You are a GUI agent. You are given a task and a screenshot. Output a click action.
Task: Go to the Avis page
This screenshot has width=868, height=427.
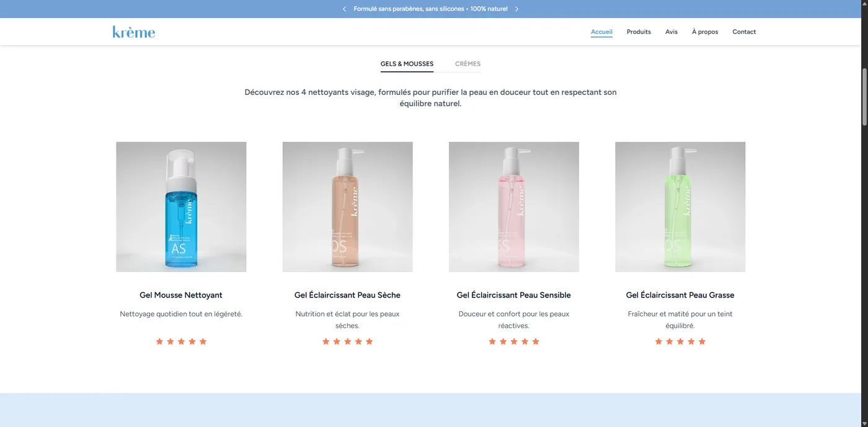671,32
